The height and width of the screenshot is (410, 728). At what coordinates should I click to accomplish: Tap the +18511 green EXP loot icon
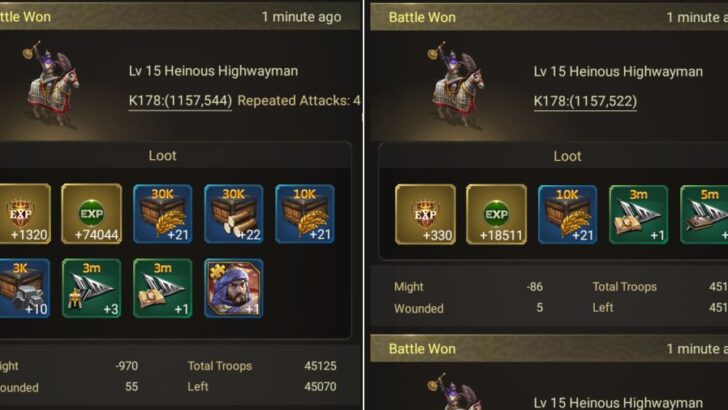(496, 214)
